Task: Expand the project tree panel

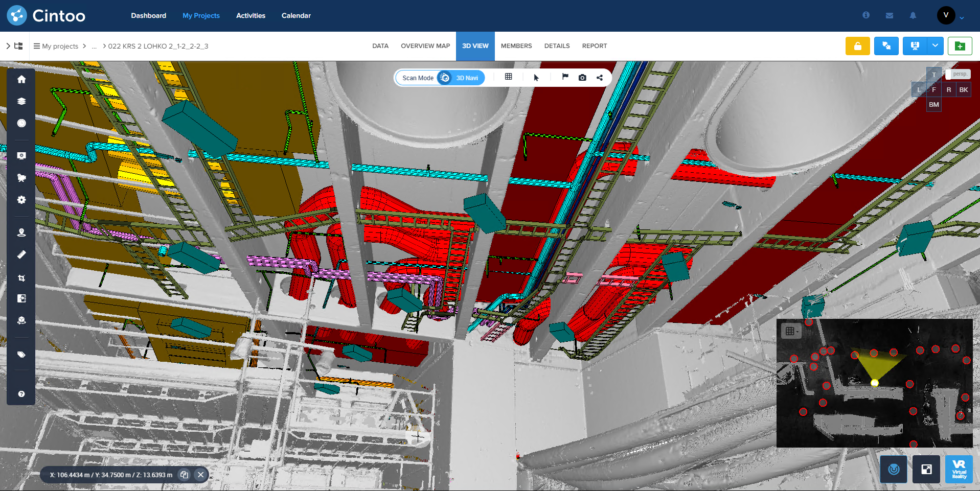Action: click(15, 46)
